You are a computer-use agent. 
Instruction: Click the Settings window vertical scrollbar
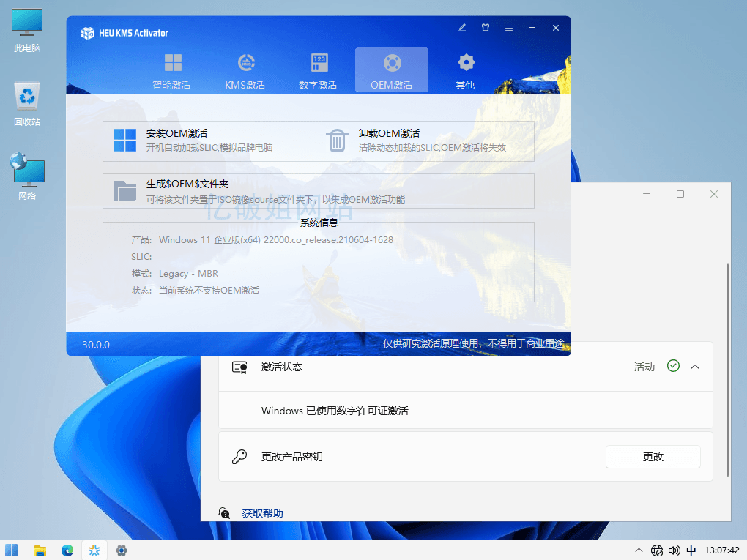(728, 370)
